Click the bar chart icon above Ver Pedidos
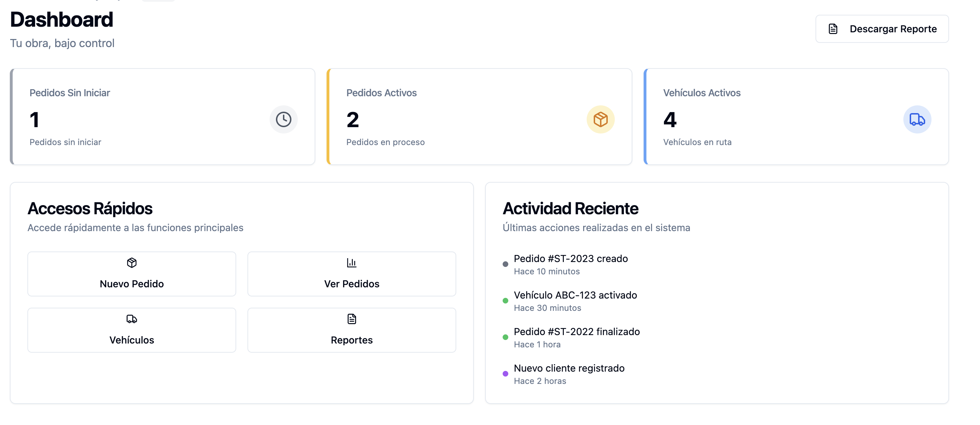The image size is (980, 425). pyautogui.click(x=351, y=262)
